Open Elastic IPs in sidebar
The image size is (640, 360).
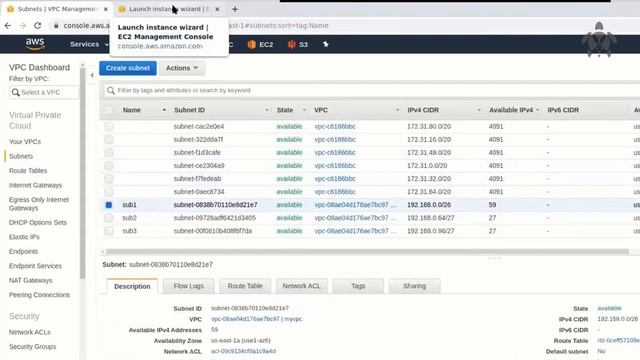pyautogui.click(x=24, y=237)
